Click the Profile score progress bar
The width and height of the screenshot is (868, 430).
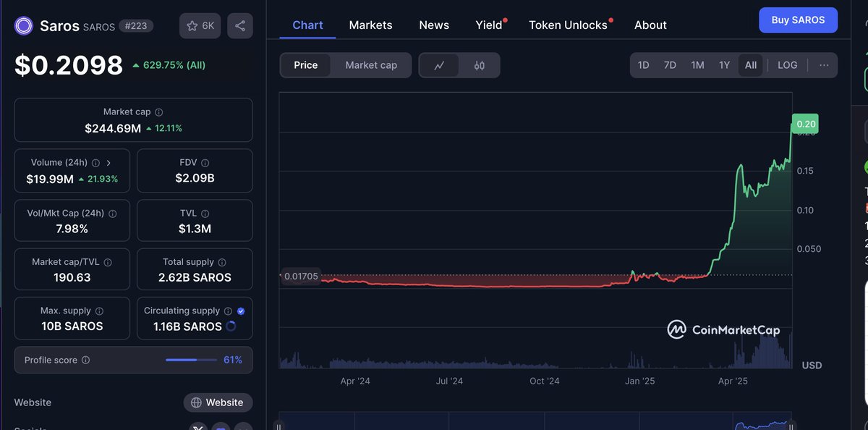click(190, 360)
